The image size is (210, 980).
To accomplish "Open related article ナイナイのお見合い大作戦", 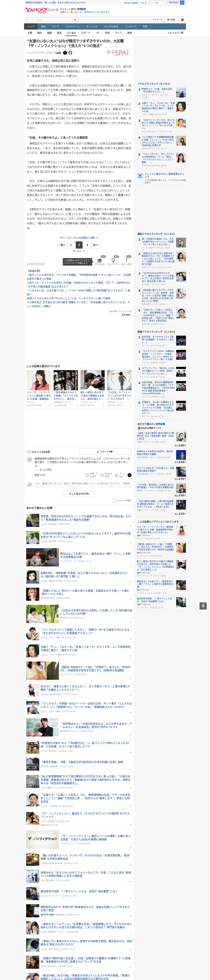I will tap(79, 285).
